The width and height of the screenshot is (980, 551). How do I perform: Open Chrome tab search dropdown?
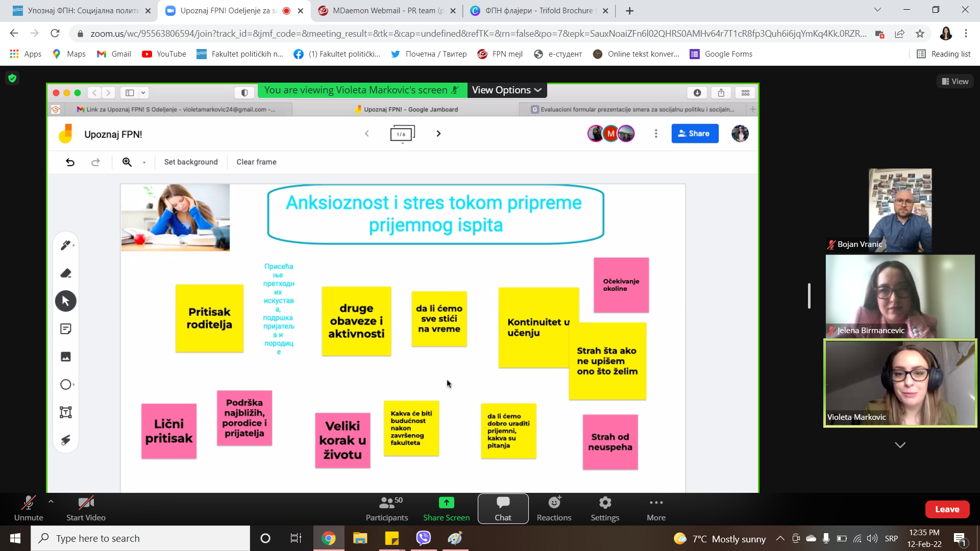tap(877, 10)
